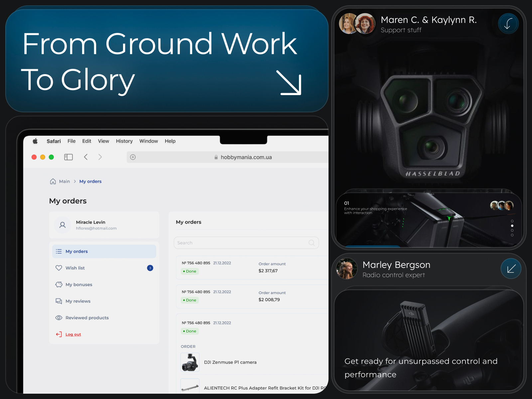Open the Window menu in Safari
532x399 pixels.
point(148,141)
